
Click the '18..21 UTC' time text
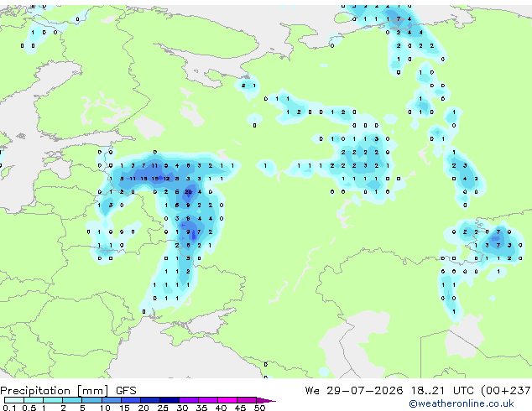coord(443,391)
